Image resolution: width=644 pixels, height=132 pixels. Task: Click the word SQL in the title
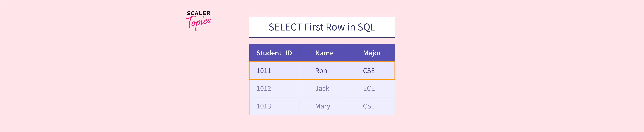tap(366, 27)
